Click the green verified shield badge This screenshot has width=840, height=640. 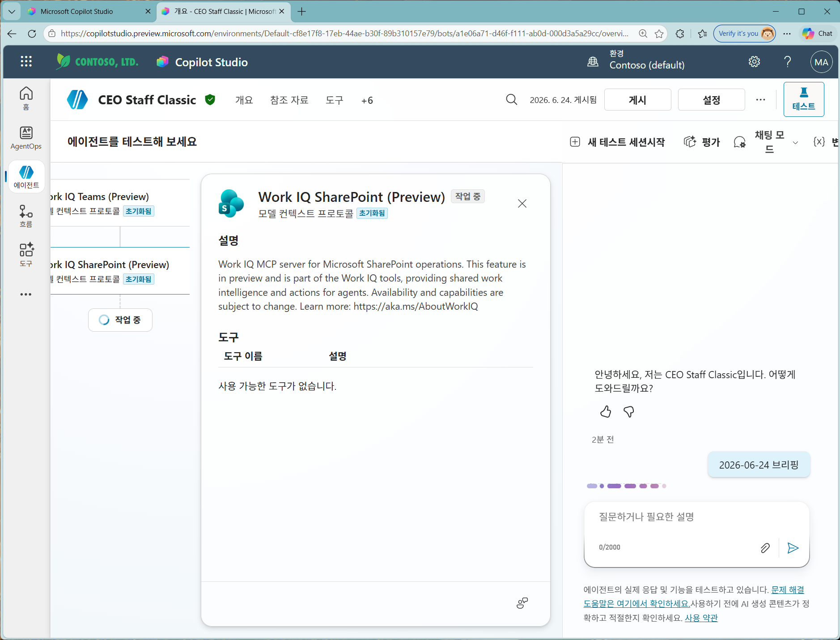coord(210,99)
